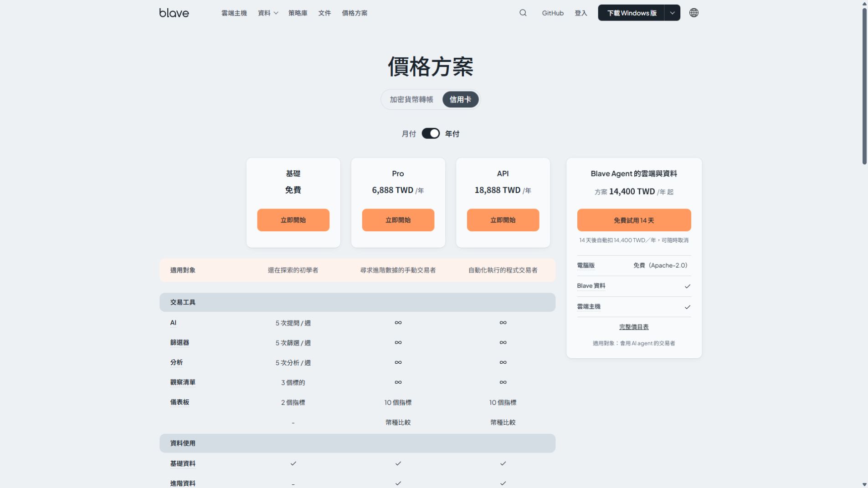Screen dimensions: 868x488
Task: Click '自動化執行的程式交易者' text
Action: pos(503,270)
